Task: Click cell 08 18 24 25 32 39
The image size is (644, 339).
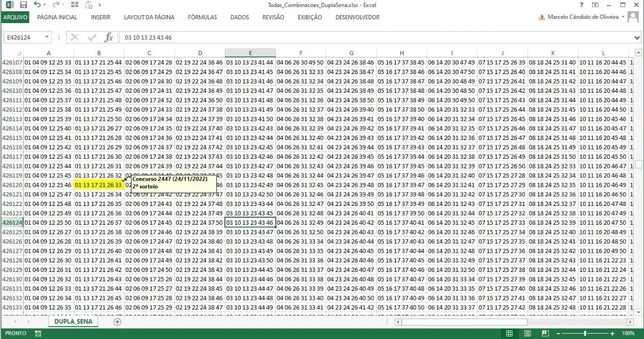Action: tap(553, 222)
